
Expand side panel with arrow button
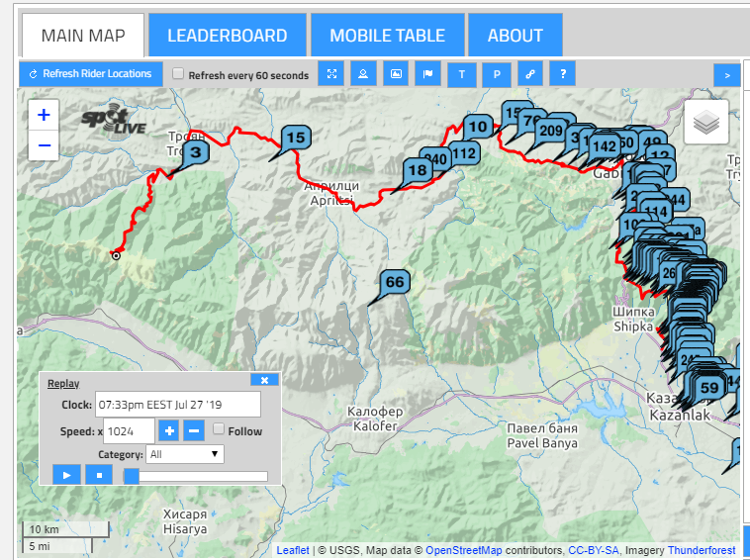tap(727, 75)
